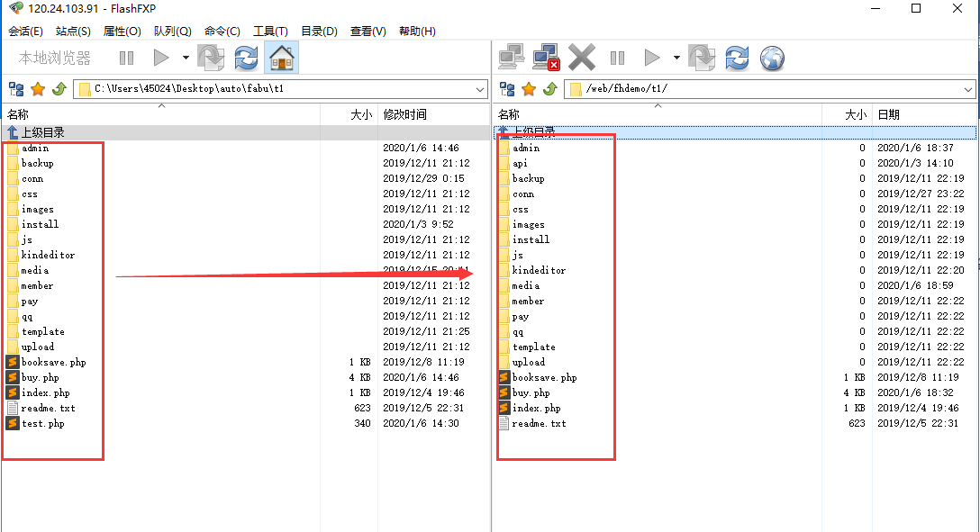This screenshot has width=980, height=532.
Task: Expand the remote path /web/fhdemo/t1/ dropdown
Action: pos(968,89)
